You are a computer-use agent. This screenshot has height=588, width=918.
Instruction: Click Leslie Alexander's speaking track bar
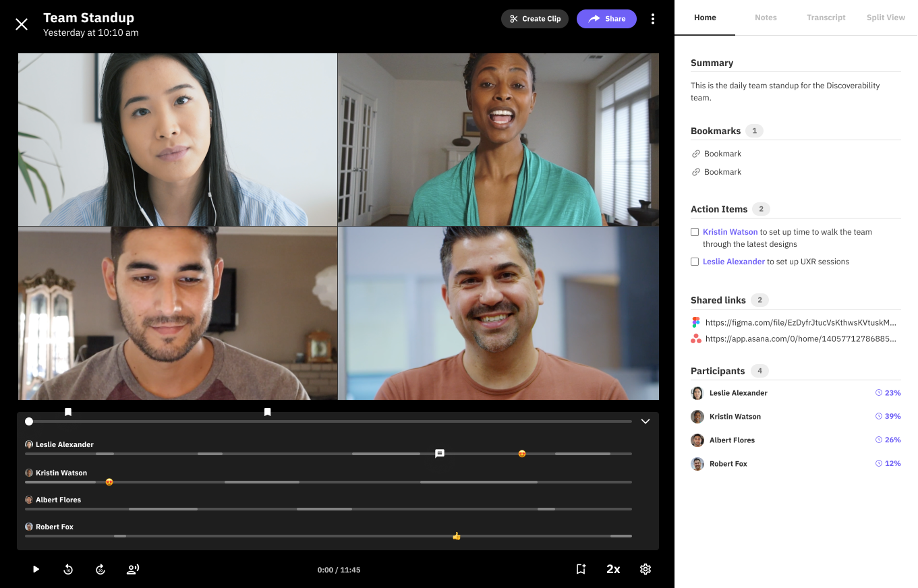point(328,454)
